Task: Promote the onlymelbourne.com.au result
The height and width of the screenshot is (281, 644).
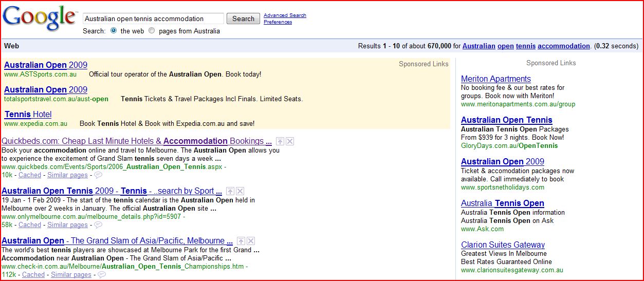Action: (x=230, y=191)
